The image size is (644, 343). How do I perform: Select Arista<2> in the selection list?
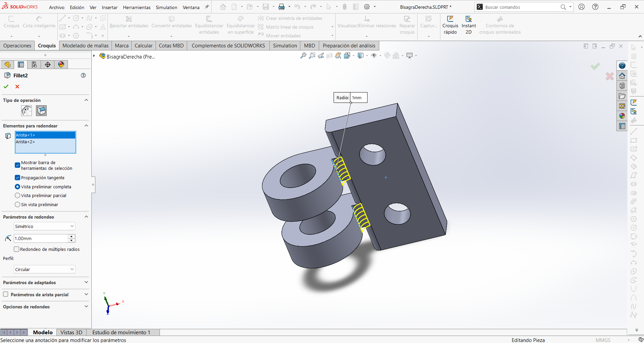point(45,142)
